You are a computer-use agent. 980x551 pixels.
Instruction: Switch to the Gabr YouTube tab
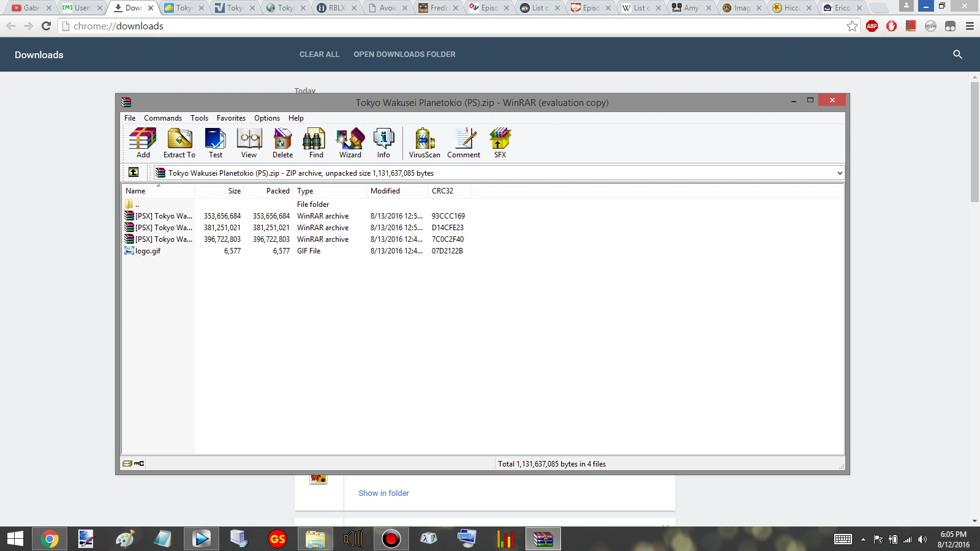click(31, 8)
